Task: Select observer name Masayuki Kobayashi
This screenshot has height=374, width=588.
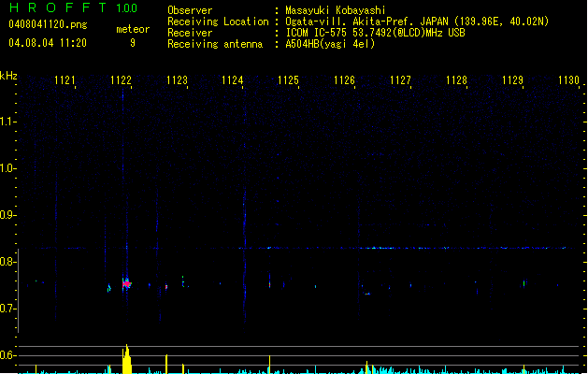Action: click(x=336, y=10)
